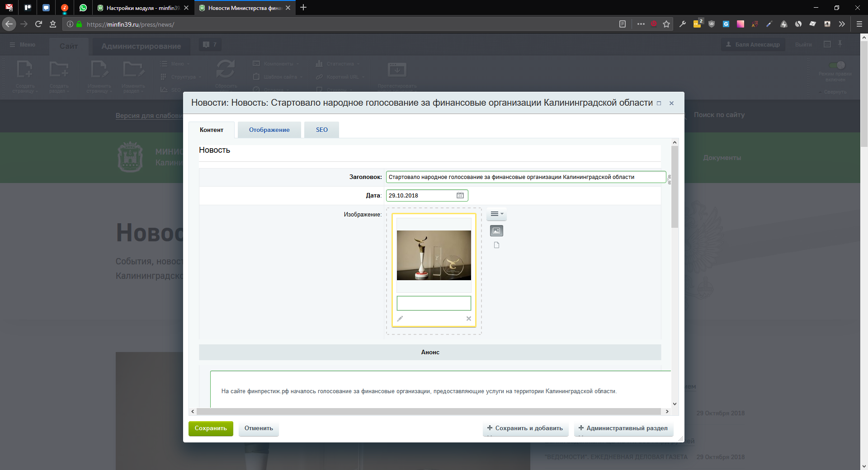868x470 pixels.
Task: Click the pink gradient extension icon
Action: coord(741,24)
